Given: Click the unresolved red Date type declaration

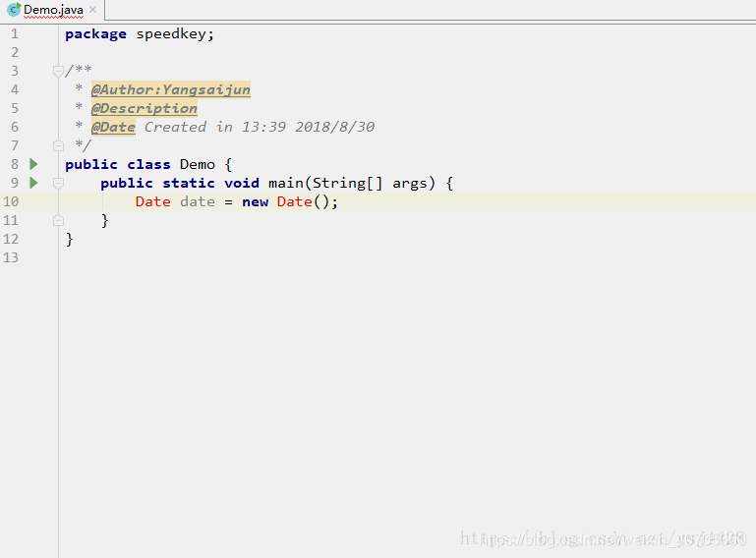Looking at the screenshot, I should pos(152,202).
